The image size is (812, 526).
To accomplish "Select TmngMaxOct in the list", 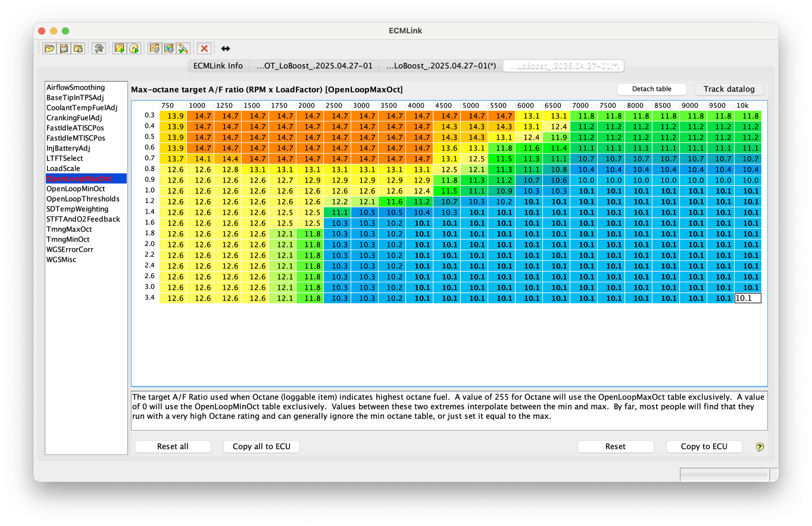I will pyautogui.click(x=86, y=229).
